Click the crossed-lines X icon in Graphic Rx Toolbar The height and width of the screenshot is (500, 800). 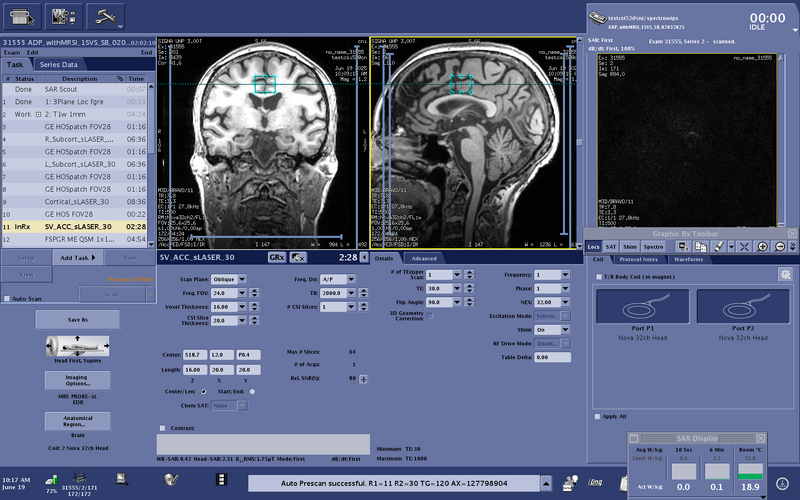coord(744,247)
